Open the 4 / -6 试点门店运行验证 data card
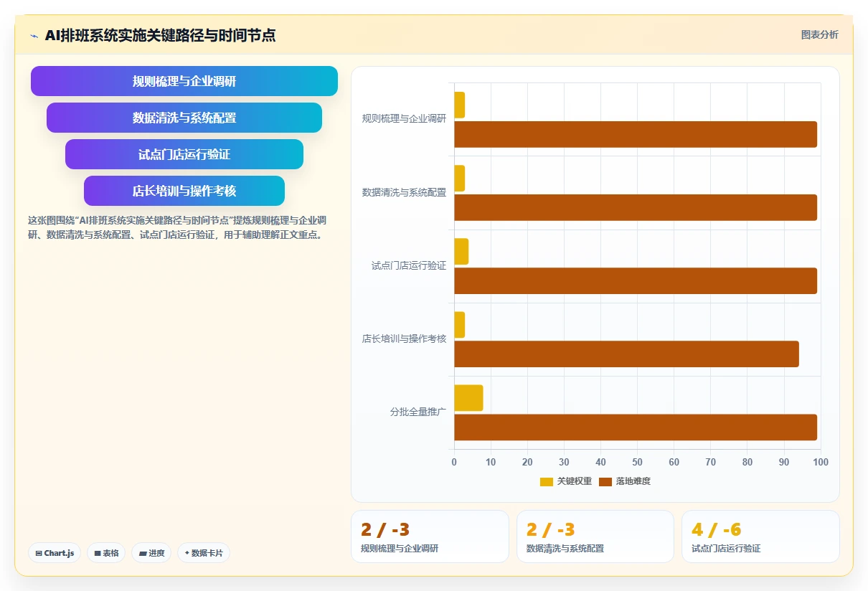868x591 pixels. 760,536
